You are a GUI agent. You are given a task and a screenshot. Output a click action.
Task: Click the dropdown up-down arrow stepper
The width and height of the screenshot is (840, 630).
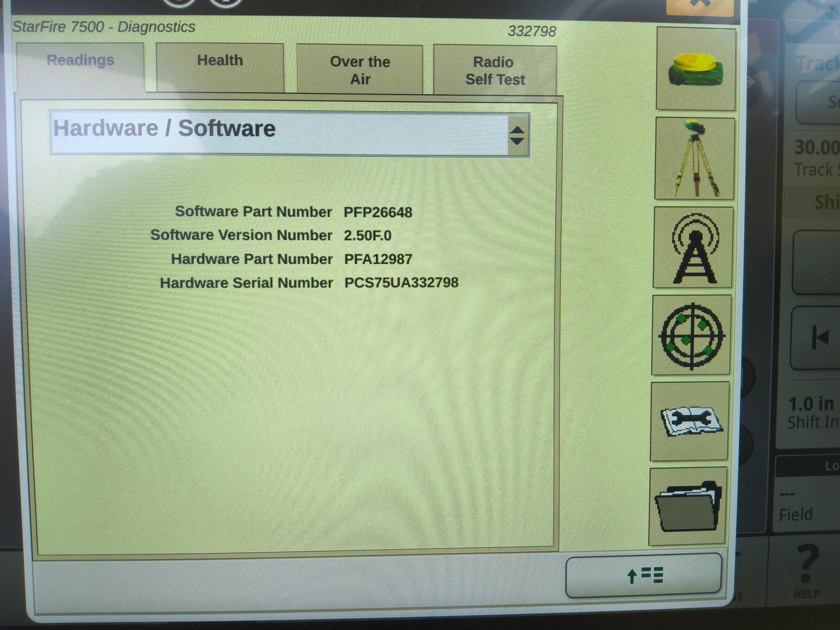[517, 135]
